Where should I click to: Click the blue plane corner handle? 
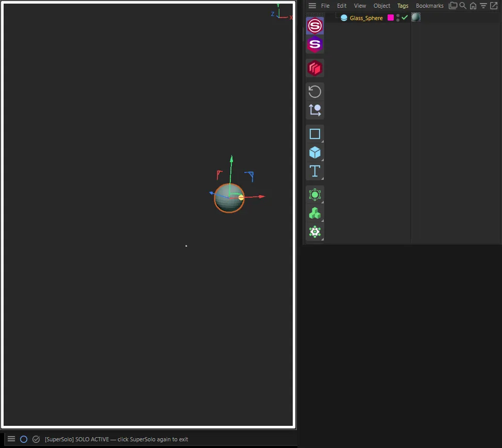click(250, 176)
